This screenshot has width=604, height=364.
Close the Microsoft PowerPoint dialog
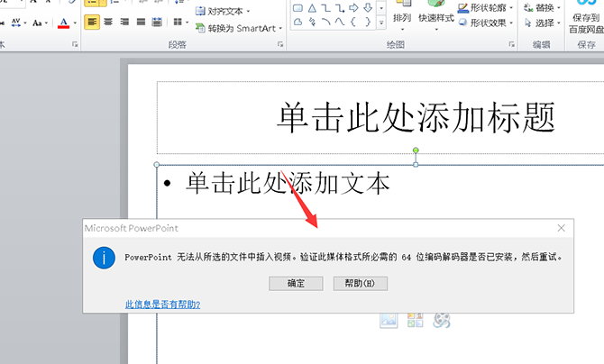pos(562,228)
